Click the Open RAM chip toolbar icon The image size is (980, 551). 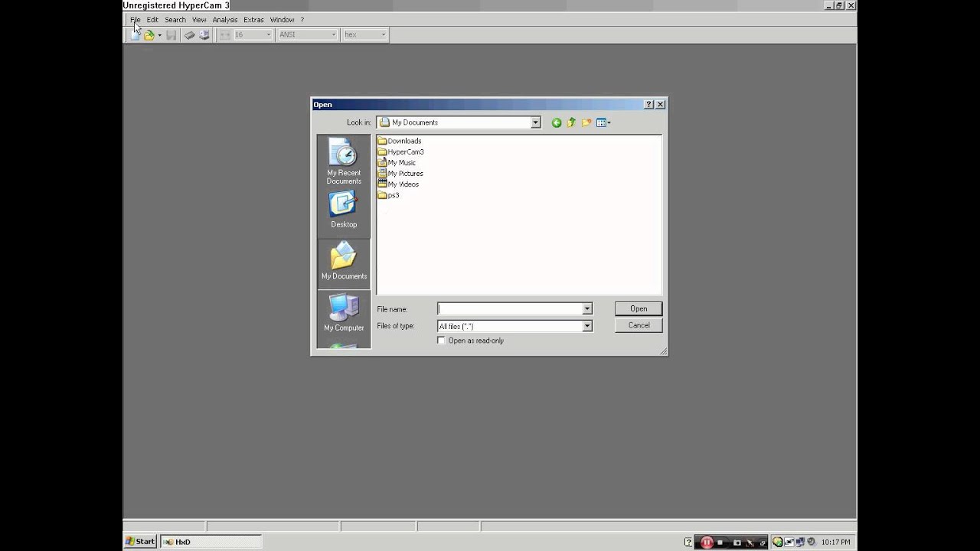(x=190, y=34)
